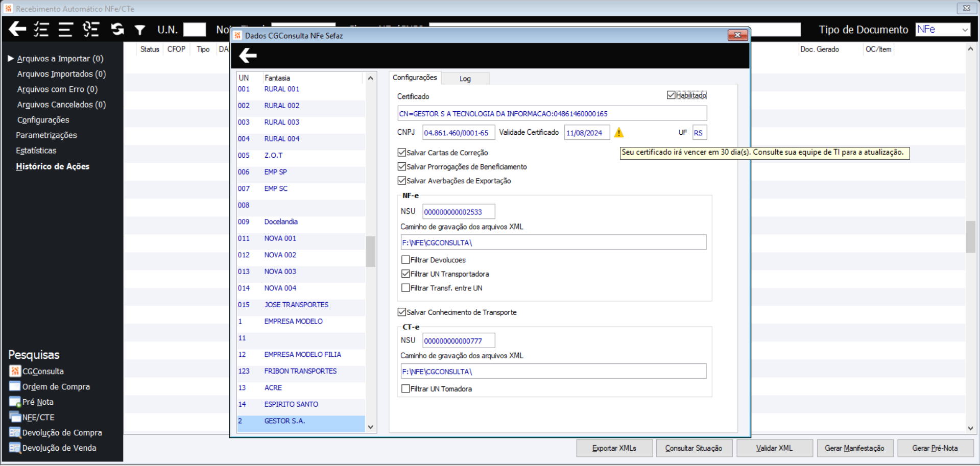Image resolution: width=980 pixels, height=466 pixels.
Task: Click the UN list scrollbar thumb
Action: coord(371,251)
